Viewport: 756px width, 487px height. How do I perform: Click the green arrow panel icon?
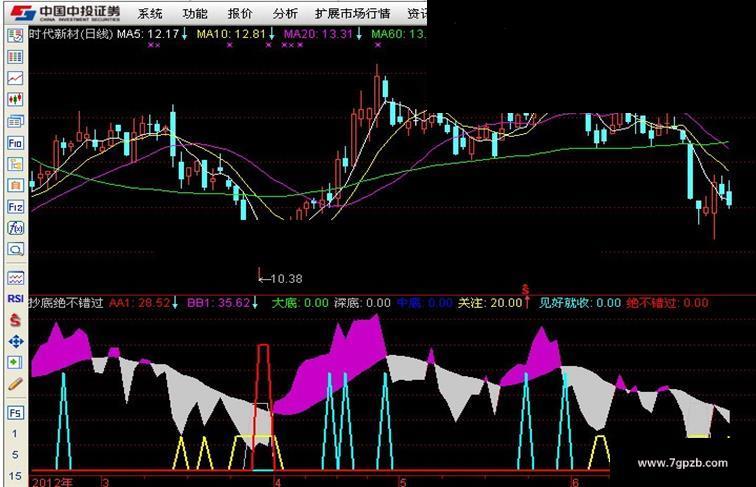tap(15, 363)
